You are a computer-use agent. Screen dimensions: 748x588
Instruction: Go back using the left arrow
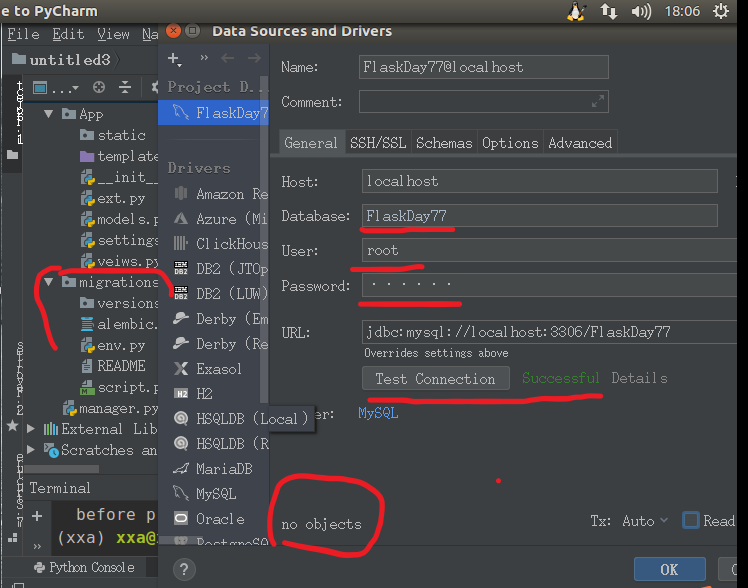point(228,58)
